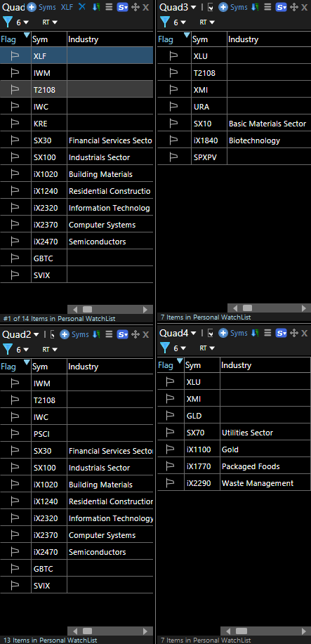311x644 pixels.
Task: Click the sort arrows icon in Quad3 toolbar
Action: click(255, 7)
